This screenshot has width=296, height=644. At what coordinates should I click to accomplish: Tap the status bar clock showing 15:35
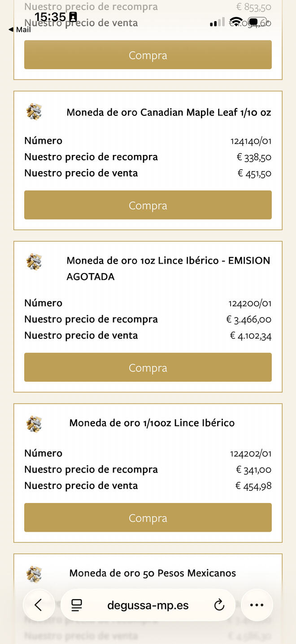(50, 17)
